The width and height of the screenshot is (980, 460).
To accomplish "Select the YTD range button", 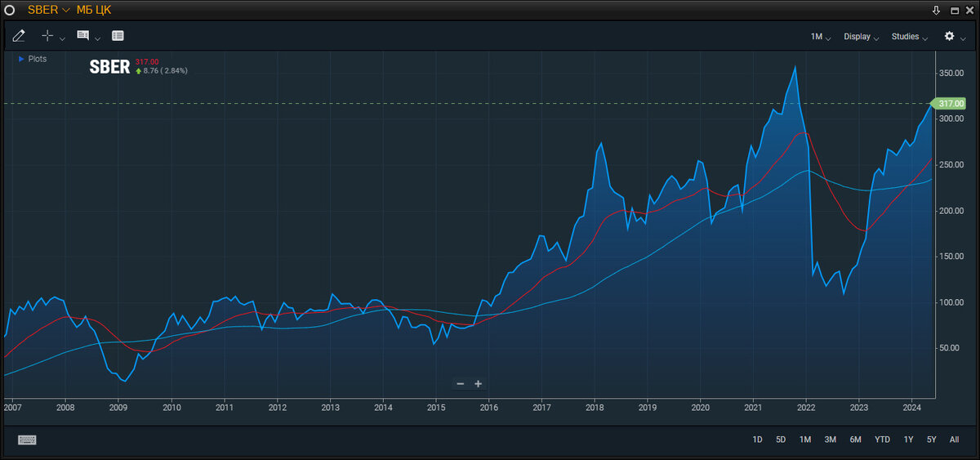I will click(882, 440).
